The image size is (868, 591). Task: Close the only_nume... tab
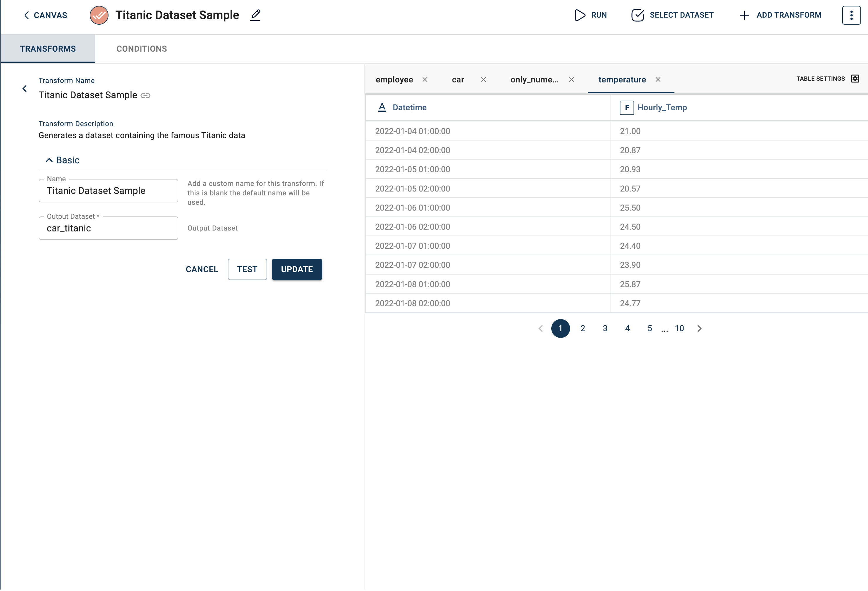(572, 79)
